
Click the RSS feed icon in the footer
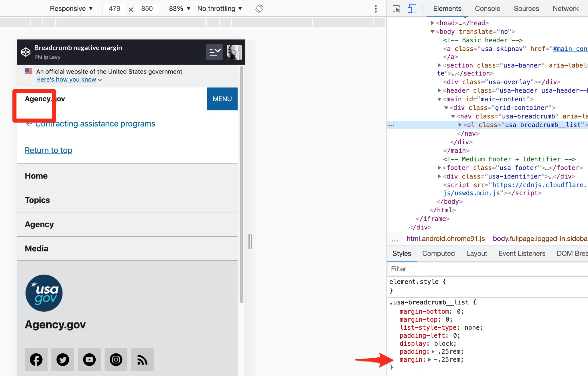(x=142, y=360)
